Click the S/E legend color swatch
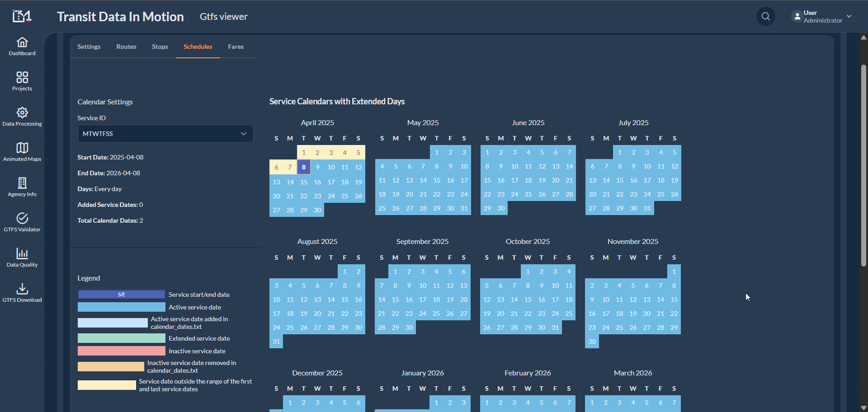The image size is (868, 412). pyautogui.click(x=121, y=295)
